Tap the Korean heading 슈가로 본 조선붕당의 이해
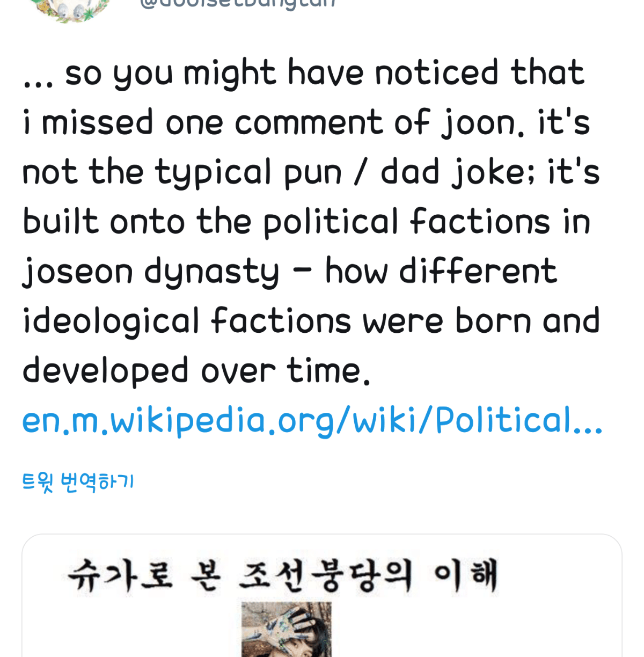Viewport: 644px width, 657px height. pyautogui.click(x=283, y=575)
